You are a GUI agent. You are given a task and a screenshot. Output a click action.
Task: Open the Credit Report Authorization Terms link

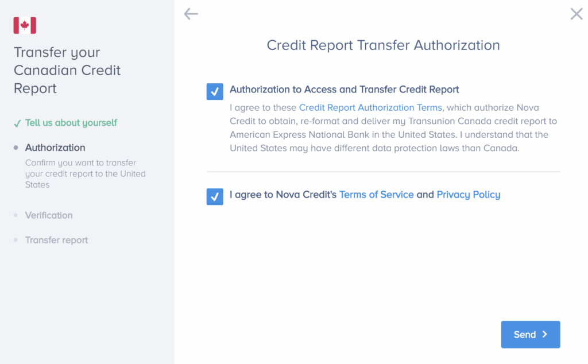[x=371, y=107]
